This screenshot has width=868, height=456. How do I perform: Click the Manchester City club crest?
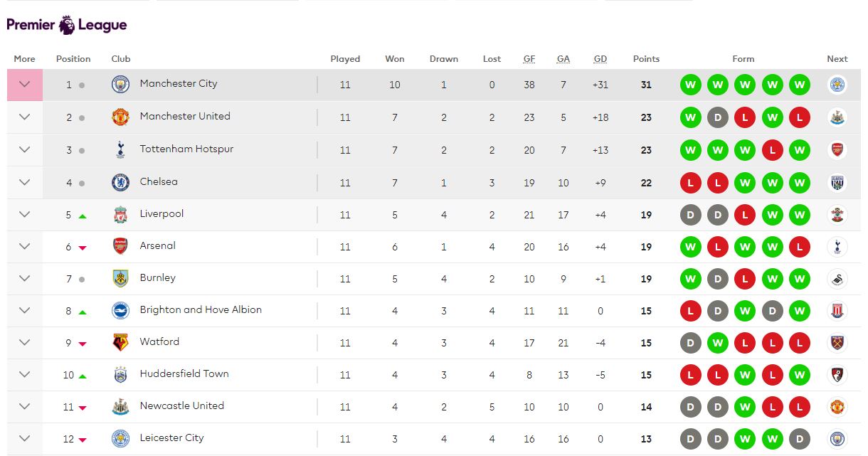pos(120,84)
